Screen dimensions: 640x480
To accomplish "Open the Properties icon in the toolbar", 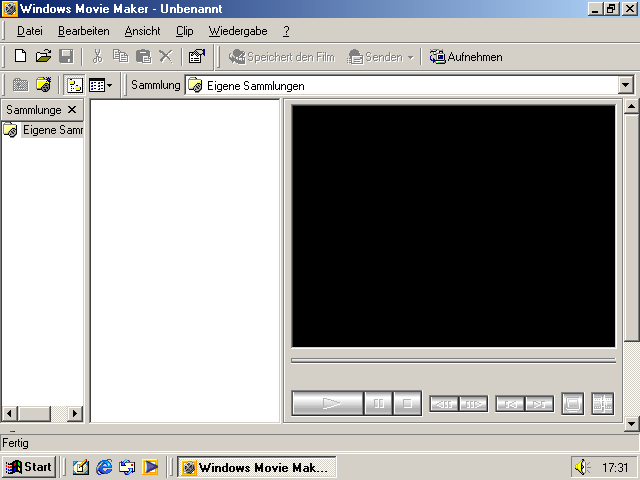I will pyautogui.click(x=196, y=57).
